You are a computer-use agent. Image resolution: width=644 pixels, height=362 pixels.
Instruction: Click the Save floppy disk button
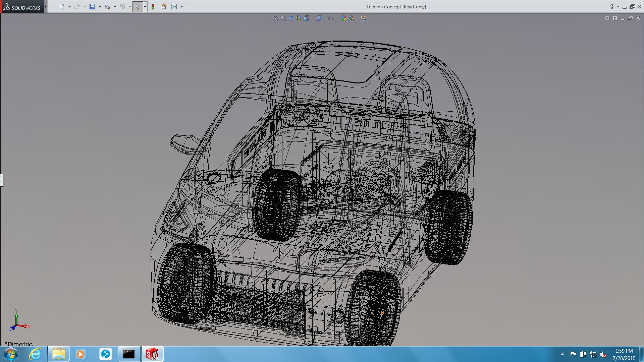92,7
